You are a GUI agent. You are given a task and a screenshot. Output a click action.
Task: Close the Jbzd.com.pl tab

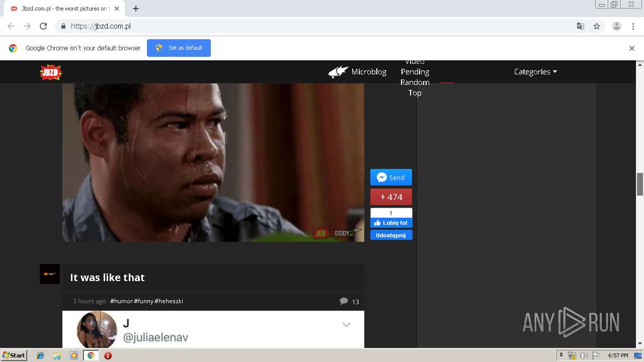[x=117, y=9]
